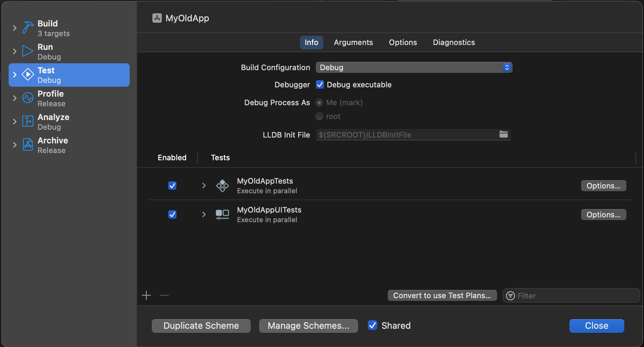Select the Run play icon

pos(27,51)
